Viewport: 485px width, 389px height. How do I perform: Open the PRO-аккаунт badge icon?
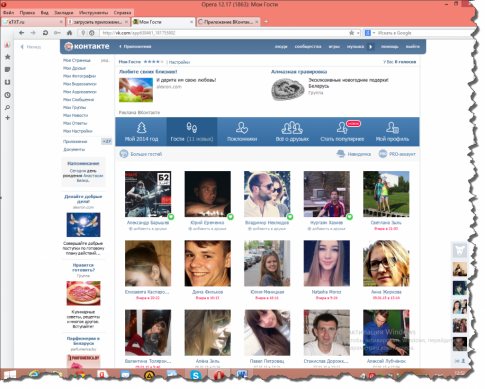pyautogui.click(x=383, y=154)
